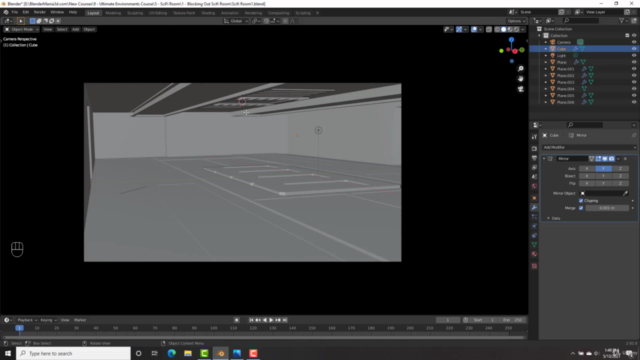Select the Tweak cursor tool icon
The height and width of the screenshot is (360, 640).
pyautogui.click(x=21, y=21)
